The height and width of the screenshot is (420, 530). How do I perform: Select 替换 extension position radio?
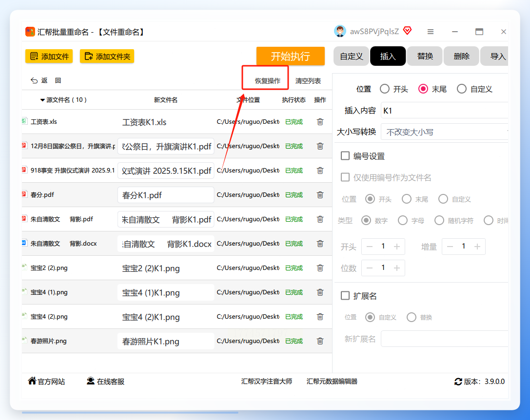412,317
